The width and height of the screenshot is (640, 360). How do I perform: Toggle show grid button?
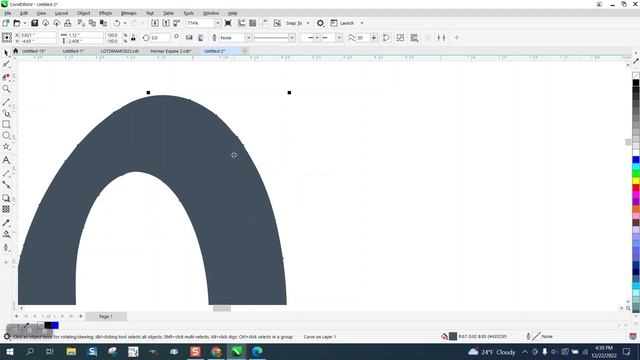[253, 23]
